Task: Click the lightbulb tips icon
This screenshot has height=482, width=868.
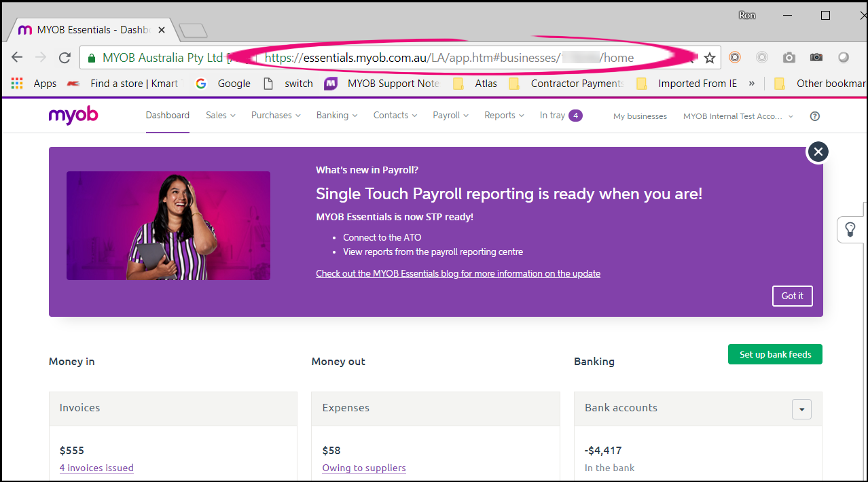Action: point(850,230)
